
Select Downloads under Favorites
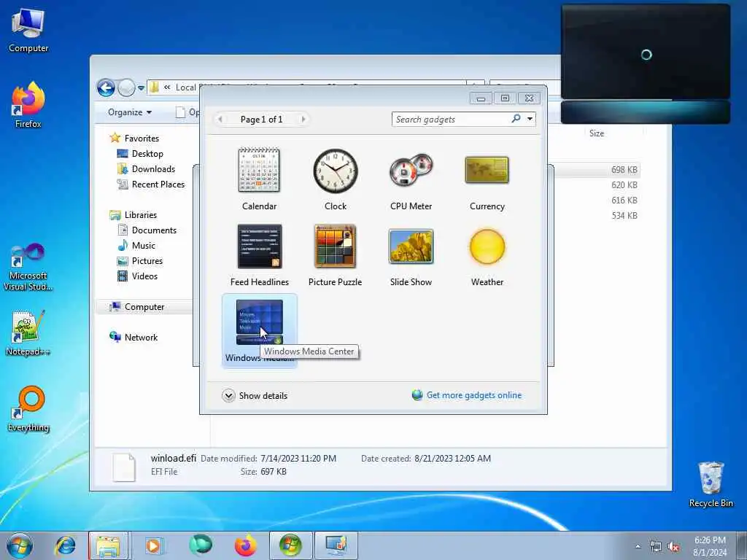click(x=153, y=169)
